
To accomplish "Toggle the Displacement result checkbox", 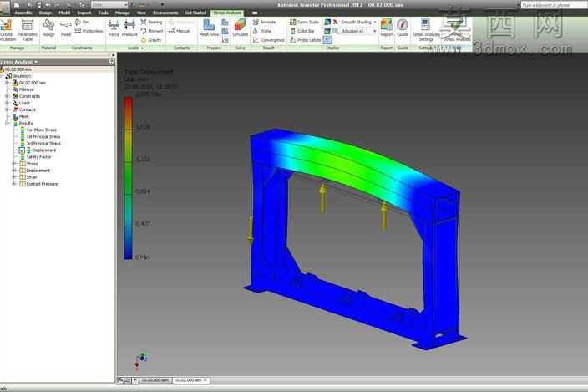I will (22, 150).
